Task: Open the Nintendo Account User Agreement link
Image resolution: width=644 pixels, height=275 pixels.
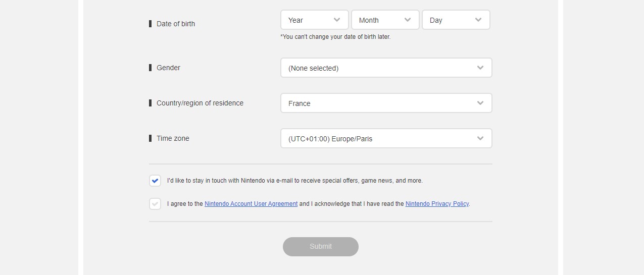Action: pyautogui.click(x=251, y=204)
